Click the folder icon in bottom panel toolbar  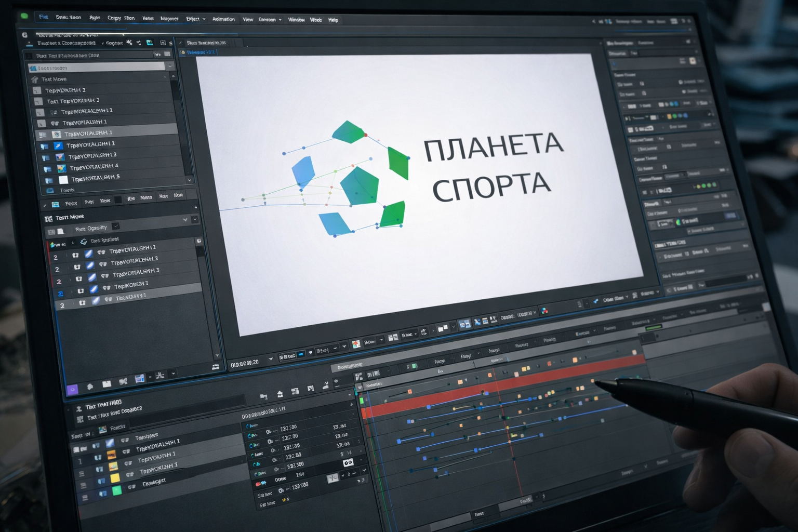107,384
